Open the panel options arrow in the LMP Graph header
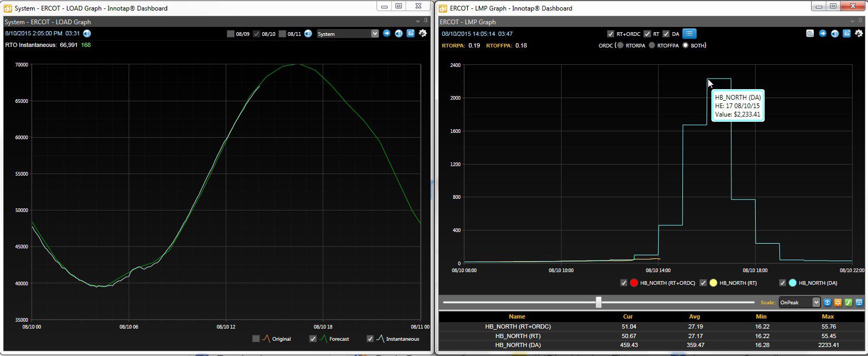This screenshot has width=868, height=356. click(853, 21)
